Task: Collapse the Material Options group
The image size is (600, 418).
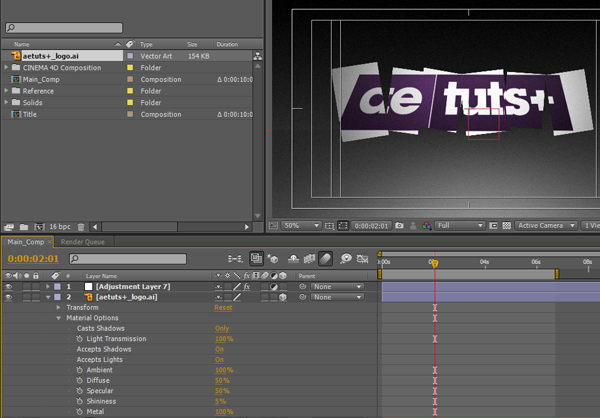Action: 58,318
